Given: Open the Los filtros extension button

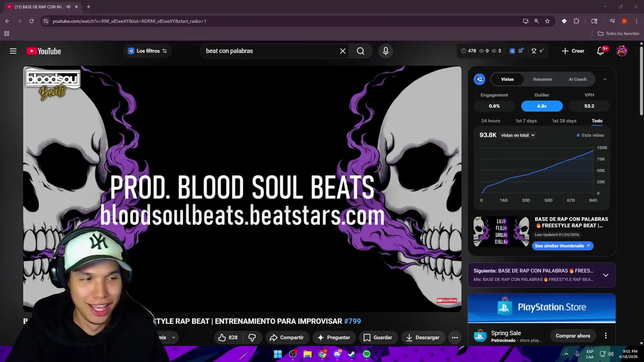Looking at the screenshot, I should pyautogui.click(x=147, y=51).
